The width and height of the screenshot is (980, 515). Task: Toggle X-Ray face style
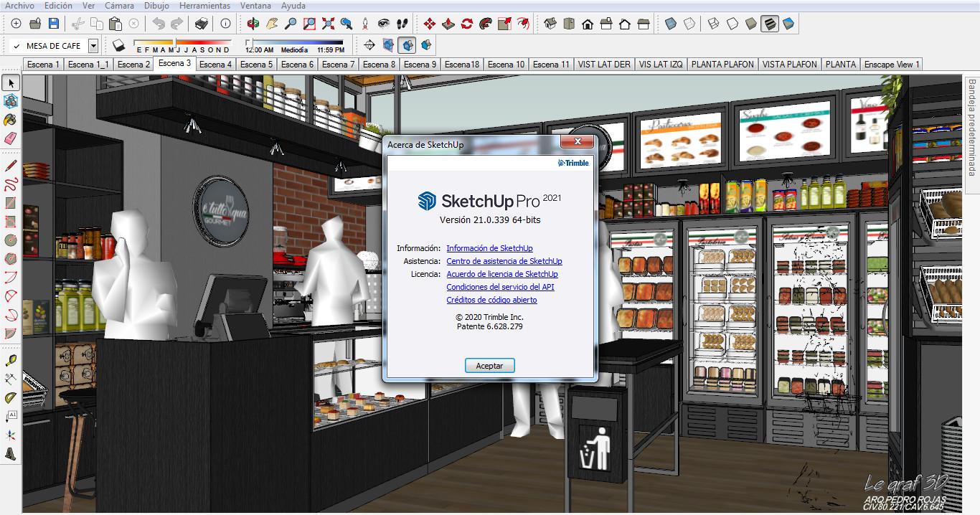tap(671, 24)
